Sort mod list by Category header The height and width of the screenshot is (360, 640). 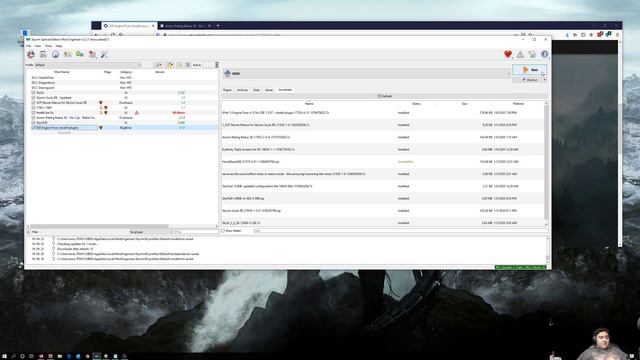click(x=126, y=72)
